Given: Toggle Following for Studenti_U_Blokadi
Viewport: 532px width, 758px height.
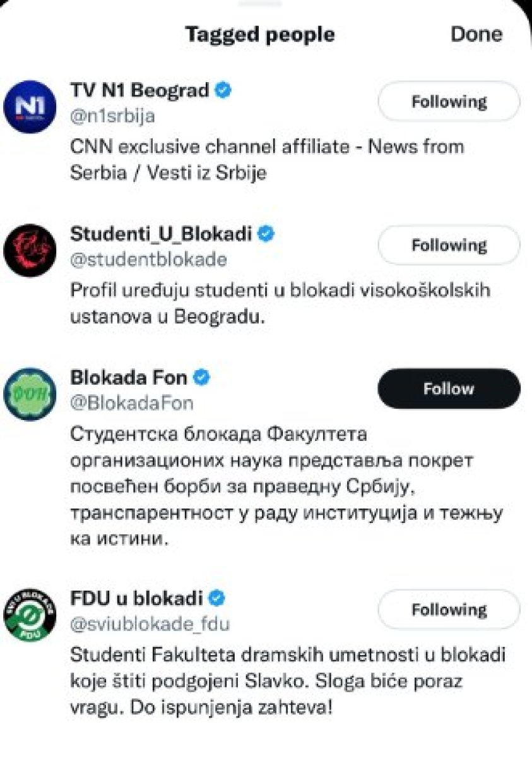Looking at the screenshot, I should (449, 245).
